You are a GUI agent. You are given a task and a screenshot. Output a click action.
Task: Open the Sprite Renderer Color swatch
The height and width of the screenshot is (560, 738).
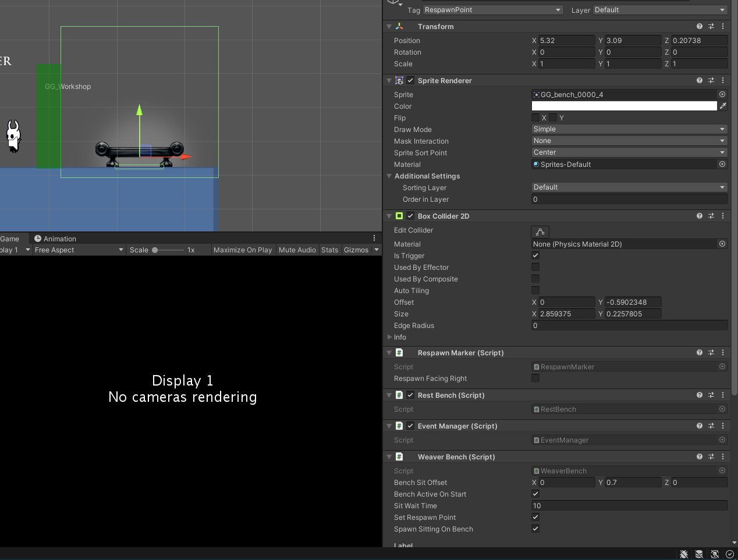click(624, 106)
